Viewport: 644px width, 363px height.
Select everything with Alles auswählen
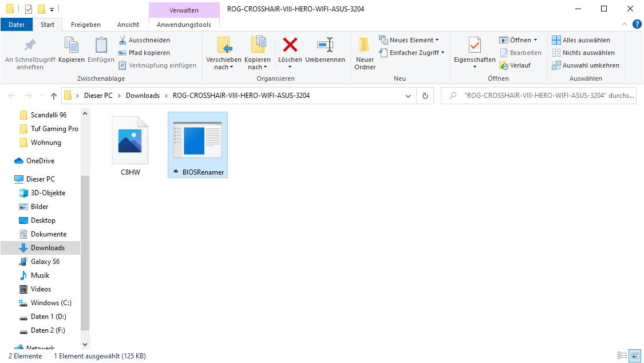click(581, 40)
